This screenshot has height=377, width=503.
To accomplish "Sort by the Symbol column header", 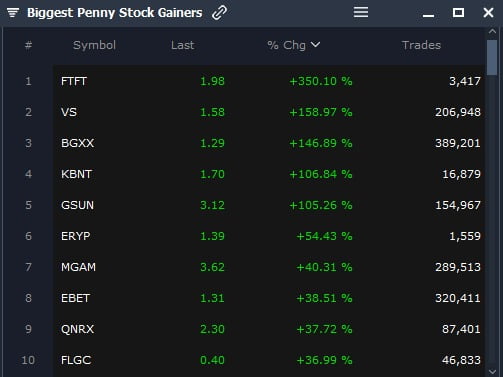I will (x=94, y=45).
